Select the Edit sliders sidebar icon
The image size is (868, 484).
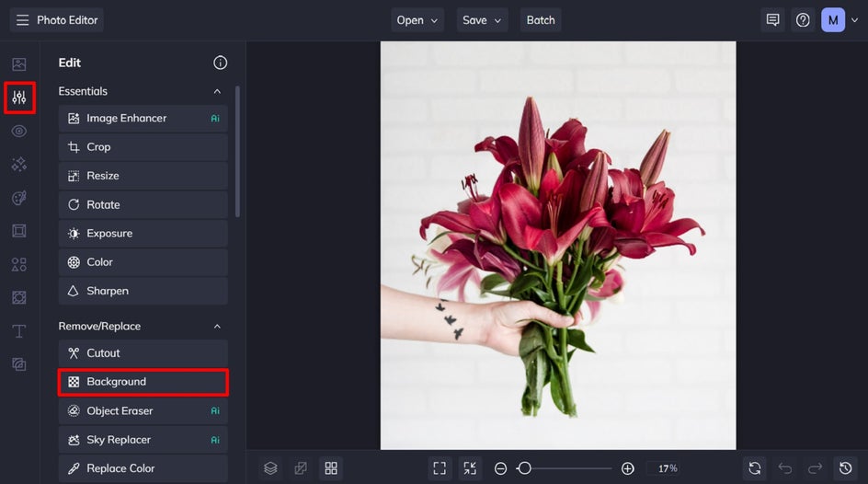pos(19,98)
